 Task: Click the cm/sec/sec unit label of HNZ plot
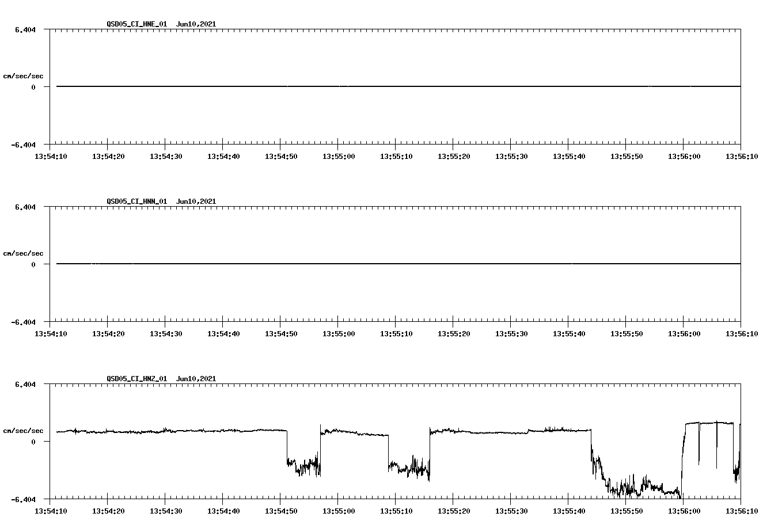tap(23, 431)
